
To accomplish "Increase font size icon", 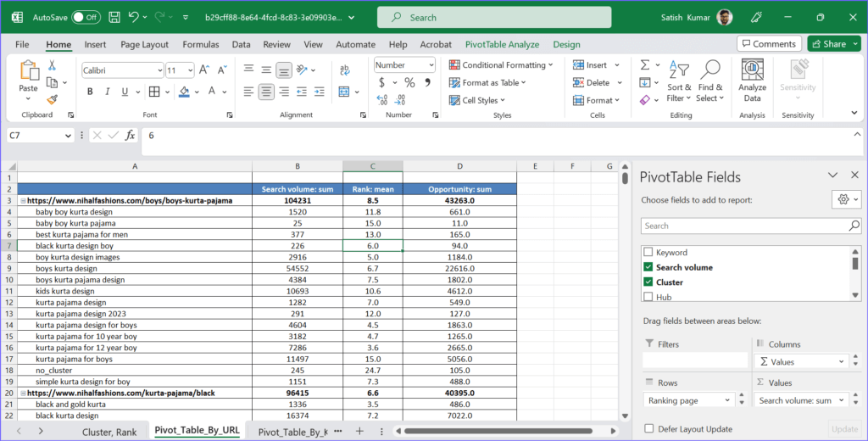I will click(203, 70).
